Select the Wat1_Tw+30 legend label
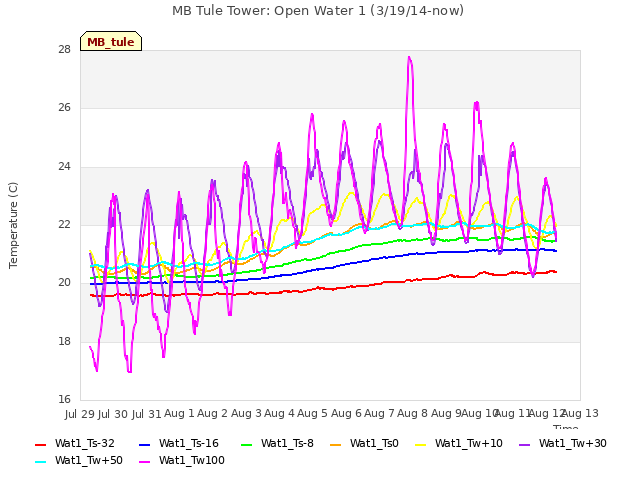The width and height of the screenshot is (640, 480). pos(573,443)
